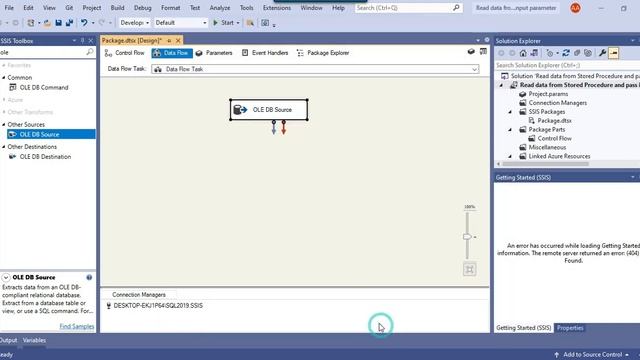Open the Project menu
The width and height of the screenshot is (640, 360).
(x=92, y=8)
